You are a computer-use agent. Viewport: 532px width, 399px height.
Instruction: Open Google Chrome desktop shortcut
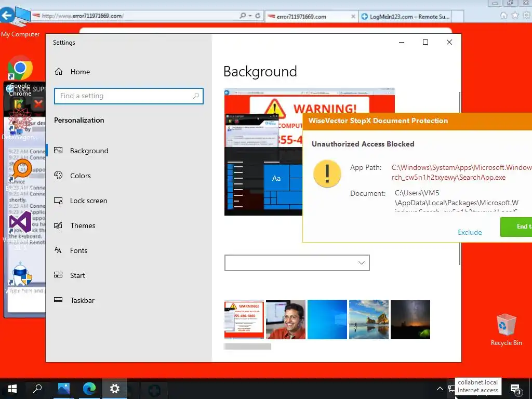pyautogui.click(x=20, y=75)
